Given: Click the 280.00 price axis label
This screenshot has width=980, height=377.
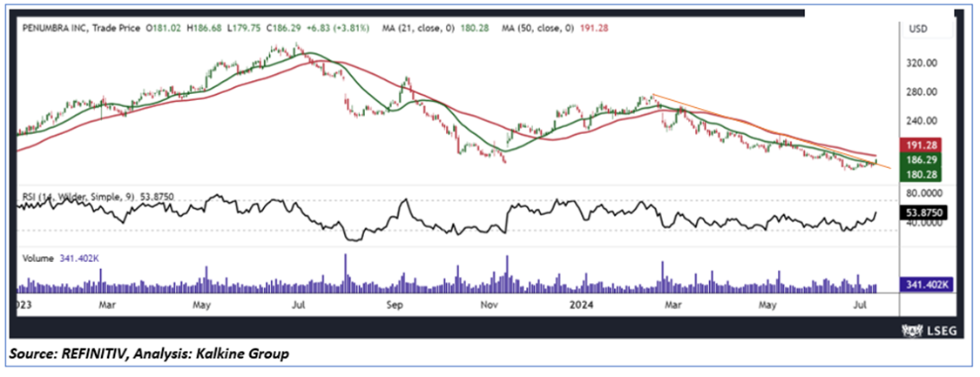Looking at the screenshot, I should 922,91.
